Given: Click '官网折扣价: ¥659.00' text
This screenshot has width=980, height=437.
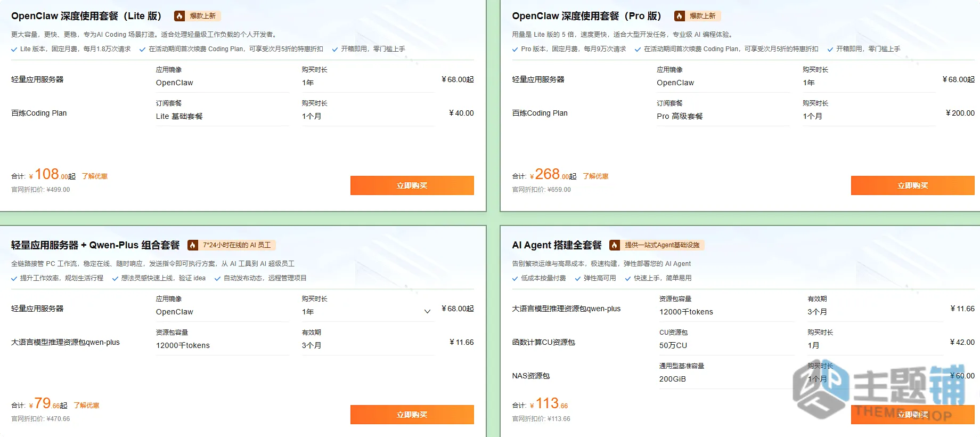Looking at the screenshot, I should click(541, 190).
